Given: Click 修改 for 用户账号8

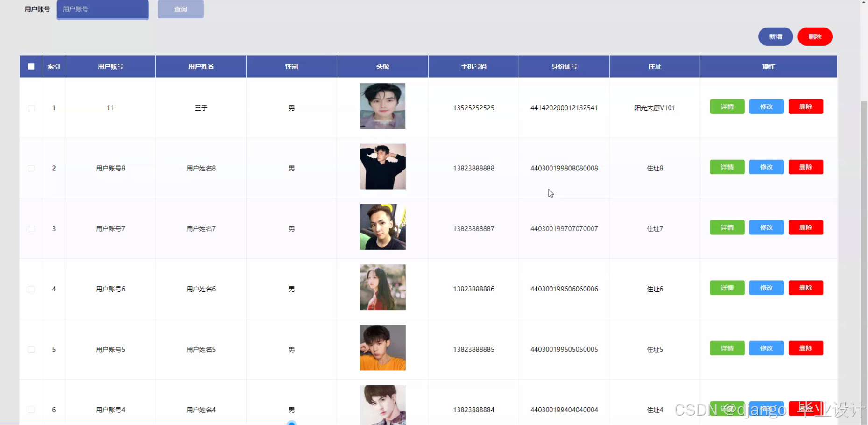Looking at the screenshot, I should click(766, 167).
